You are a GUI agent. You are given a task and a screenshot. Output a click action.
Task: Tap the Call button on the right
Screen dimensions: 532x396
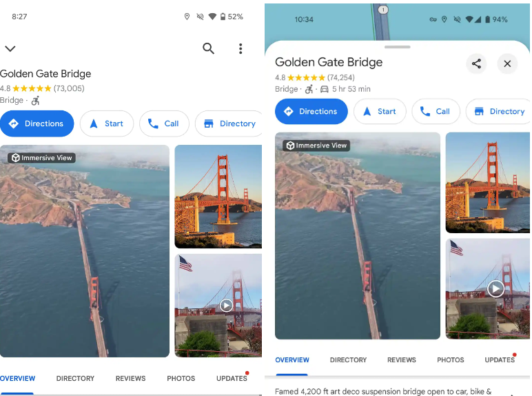[x=436, y=111]
